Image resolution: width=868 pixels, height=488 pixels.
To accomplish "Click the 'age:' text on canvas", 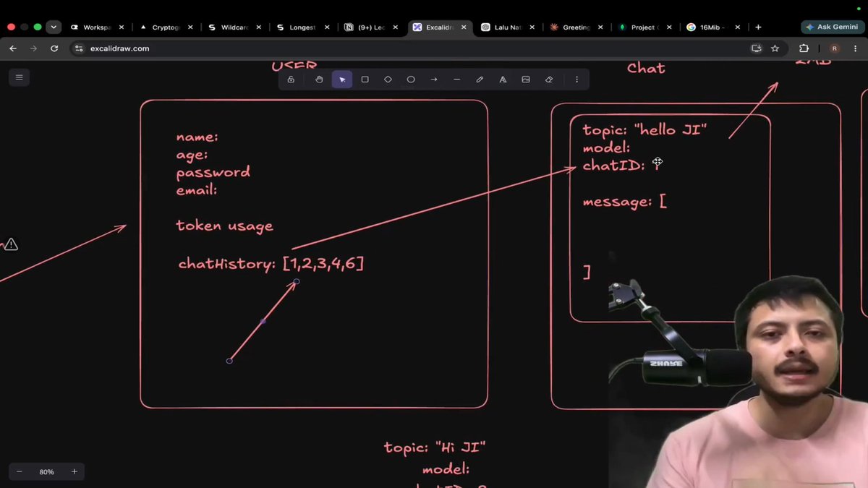I will tap(192, 155).
